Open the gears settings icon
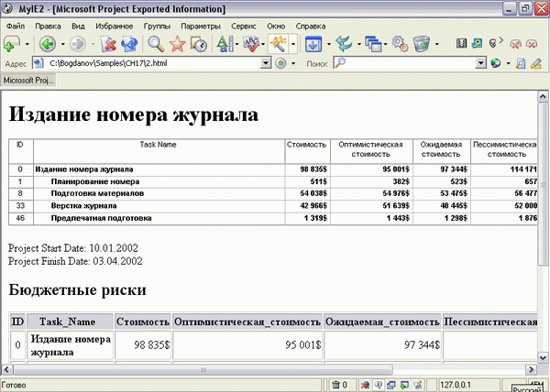550x392 pixels. tap(400, 44)
